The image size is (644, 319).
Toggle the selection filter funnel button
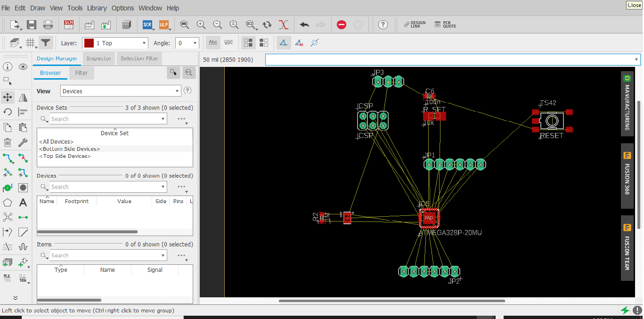pyautogui.click(x=45, y=43)
